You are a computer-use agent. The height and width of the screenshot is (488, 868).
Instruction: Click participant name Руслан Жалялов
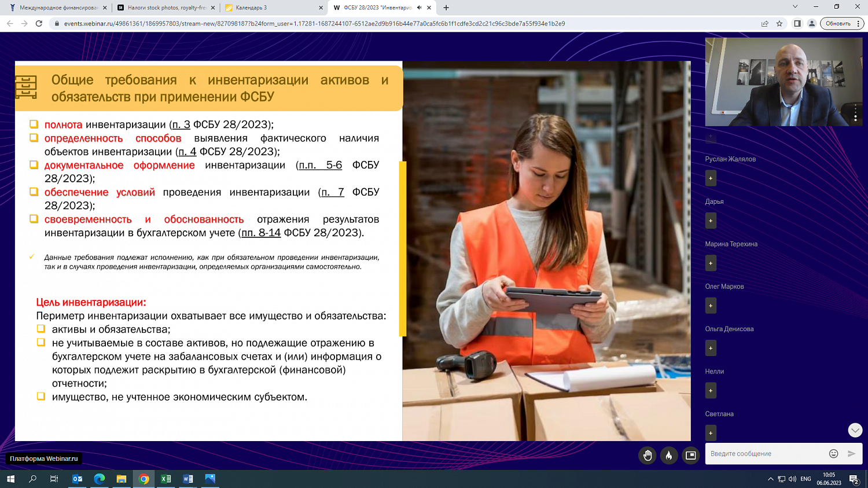(x=730, y=159)
